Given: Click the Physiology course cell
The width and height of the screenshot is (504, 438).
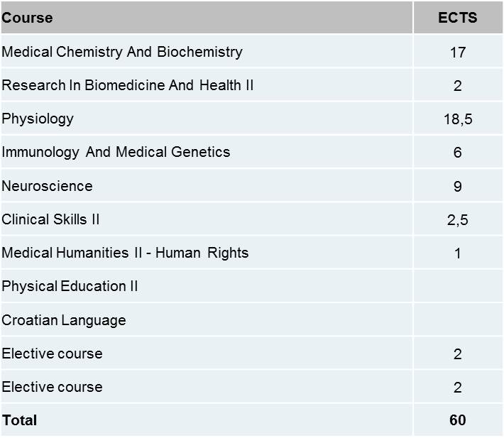Looking at the screenshot, I should 207,119.
